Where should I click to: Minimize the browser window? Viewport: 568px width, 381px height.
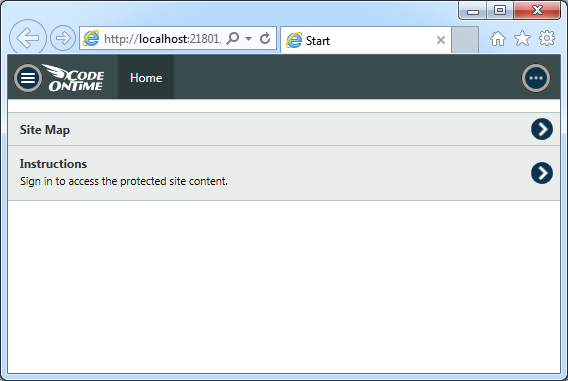click(x=473, y=10)
